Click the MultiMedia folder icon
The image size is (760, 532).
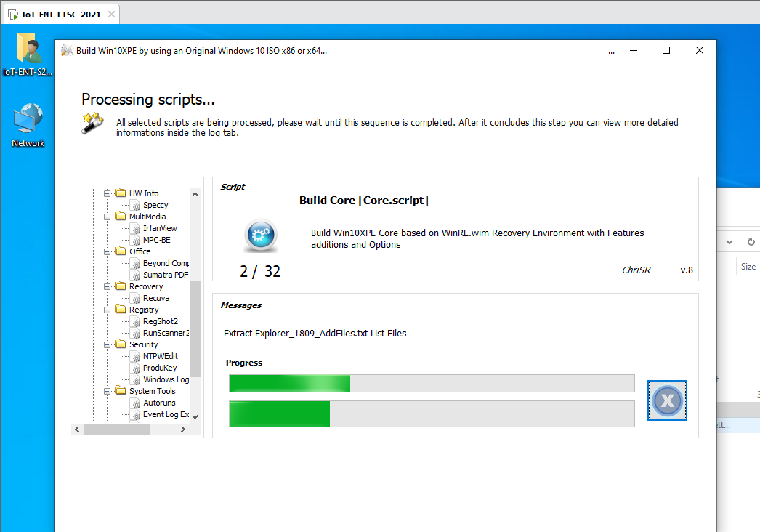point(121,217)
